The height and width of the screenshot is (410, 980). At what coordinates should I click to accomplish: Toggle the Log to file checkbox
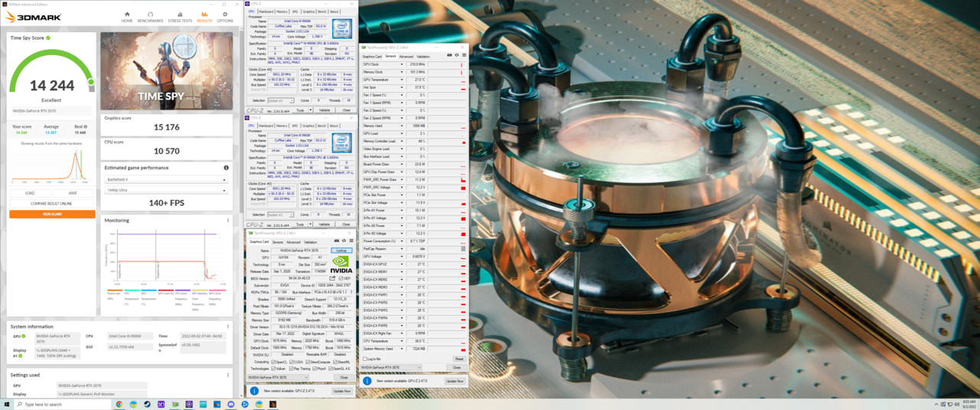366,359
